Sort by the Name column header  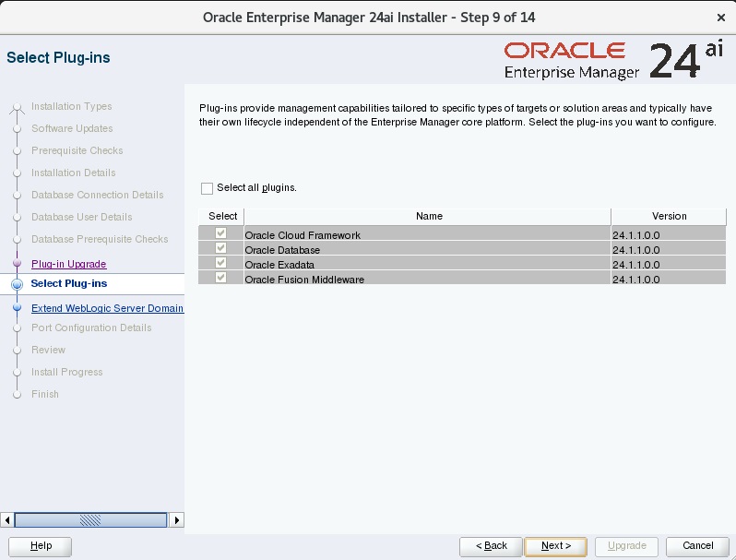[428, 217]
